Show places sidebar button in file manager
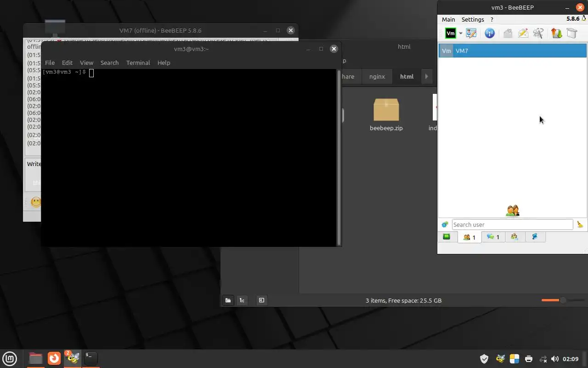The width and height of the screenshot is (588, 368). (228, 300)
